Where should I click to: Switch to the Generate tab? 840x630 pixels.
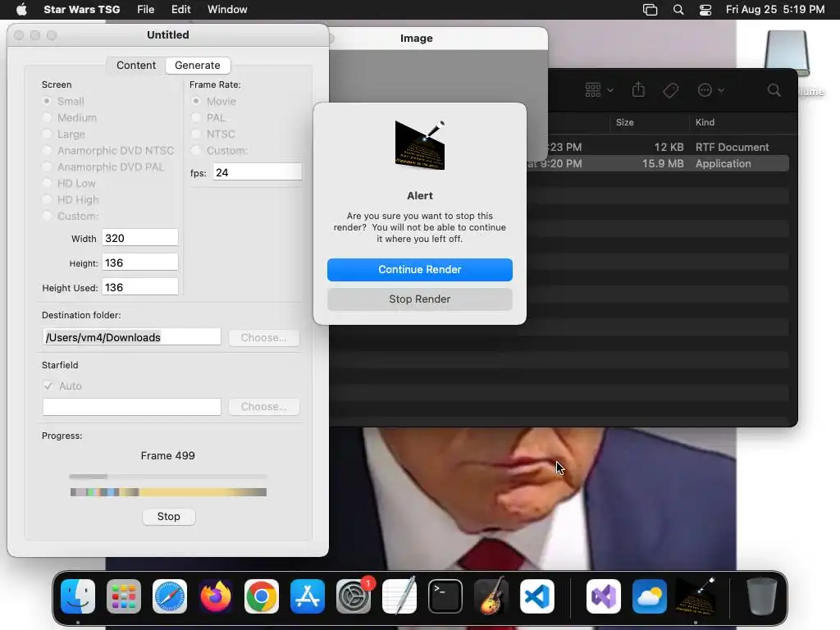198,66
